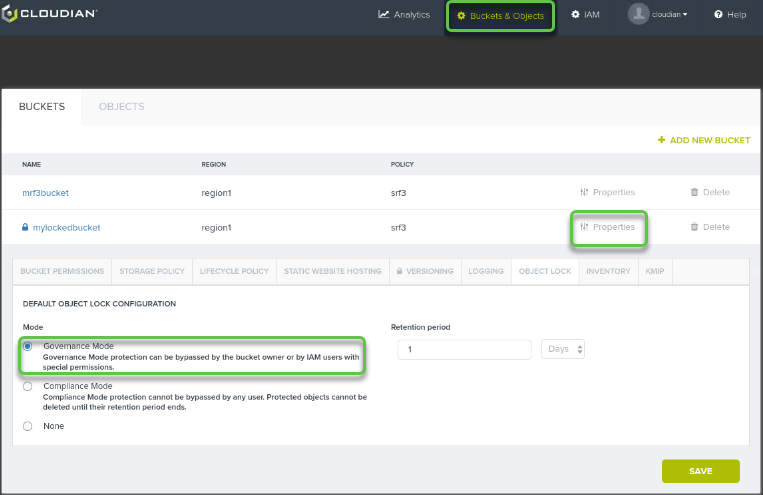Viewport: 763px width, 495px height.
Task: Click the Retention period input field
Action: click(x=464, y=349)
